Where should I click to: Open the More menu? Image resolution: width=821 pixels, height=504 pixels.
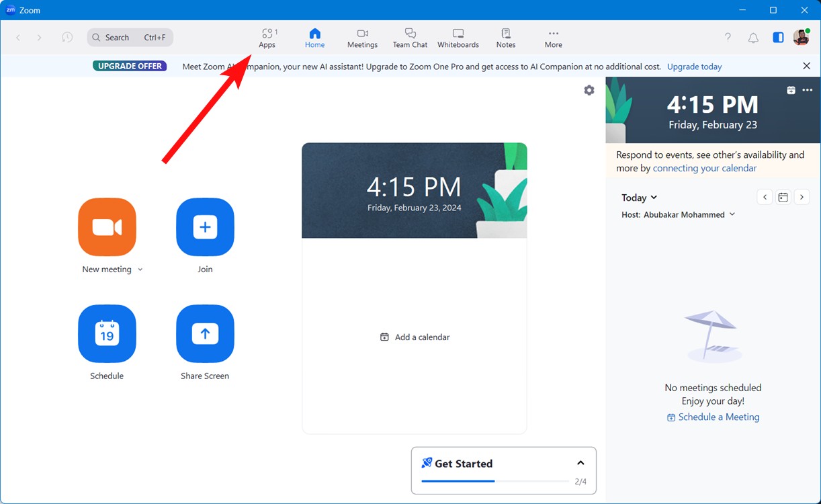553,37
